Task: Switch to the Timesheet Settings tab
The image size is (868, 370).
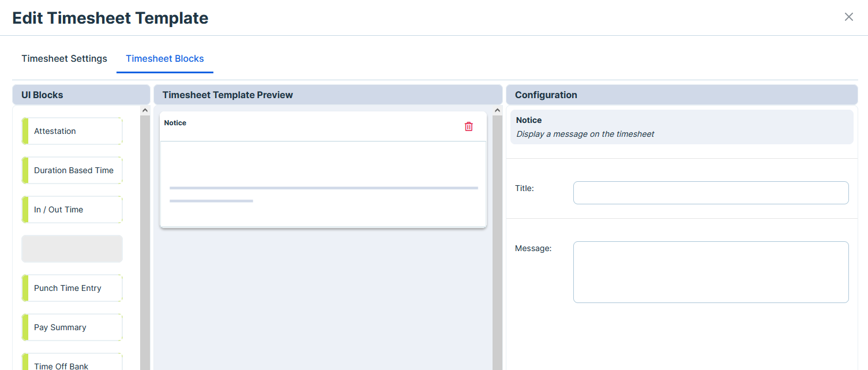Action: [x=64, y=59]
